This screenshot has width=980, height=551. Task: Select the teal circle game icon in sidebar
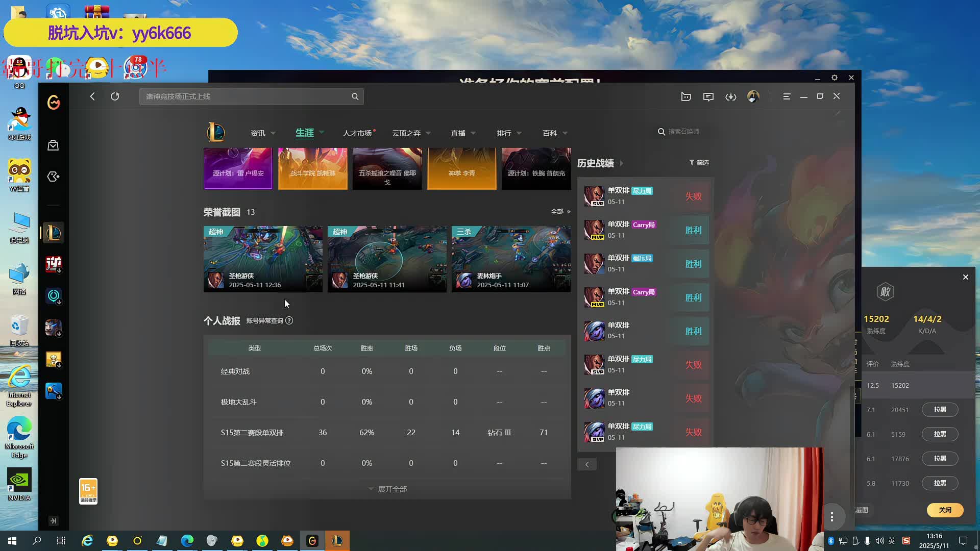click(54, 296)
